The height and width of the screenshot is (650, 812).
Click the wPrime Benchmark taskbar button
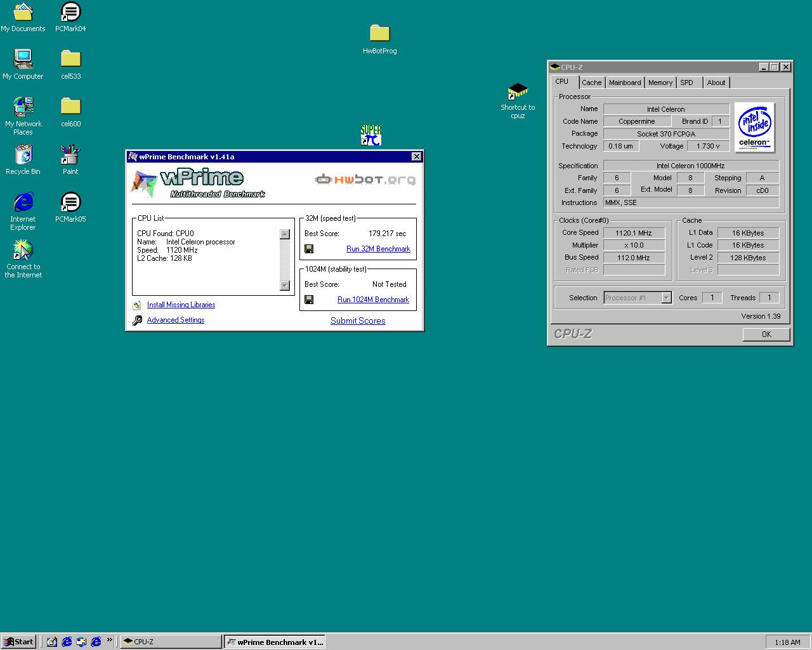point(275,642)
